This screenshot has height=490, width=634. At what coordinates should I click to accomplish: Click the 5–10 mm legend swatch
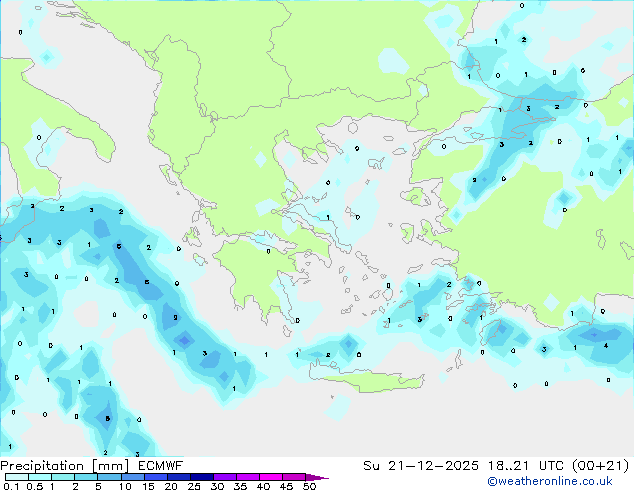tap(109, 477)
